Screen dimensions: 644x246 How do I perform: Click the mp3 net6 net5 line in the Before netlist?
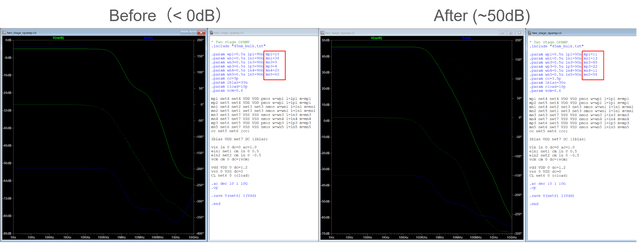[261, 123]
